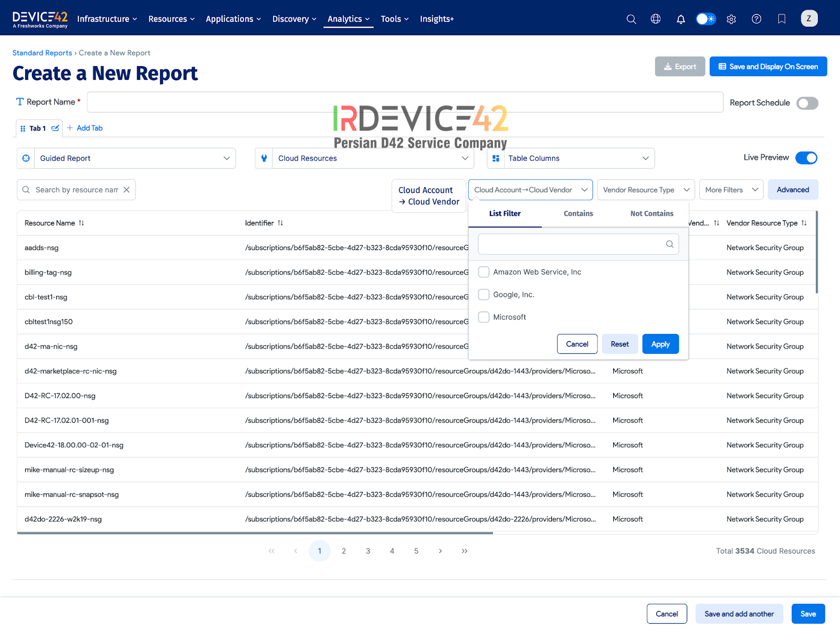The width and height of the screenshot is (840, 630).
Task: Open the Standard Reports breadcrumb link
Action: pos(42,53)
